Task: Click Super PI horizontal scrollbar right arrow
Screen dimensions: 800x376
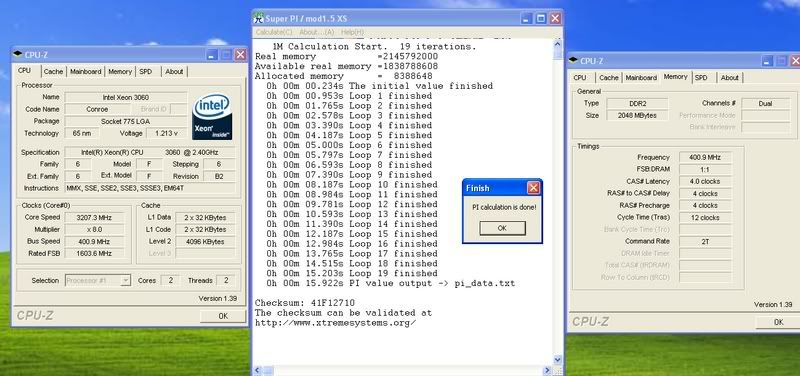Action: tap(547, 371)
